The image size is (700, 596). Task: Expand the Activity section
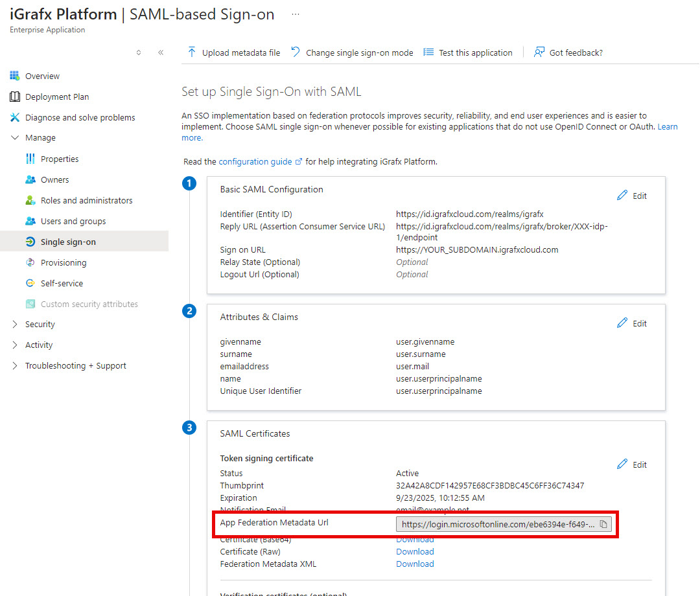click(x=15, y=345)
